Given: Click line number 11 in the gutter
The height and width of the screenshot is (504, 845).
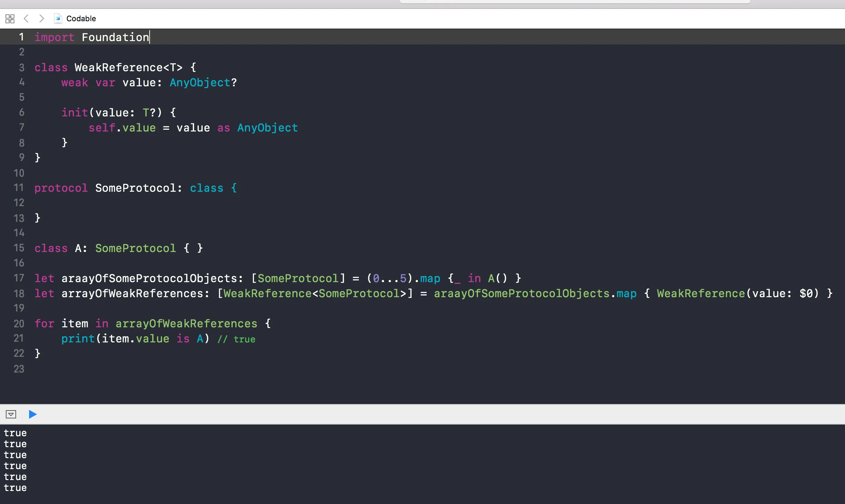Looking at the screenshot, I should click(x=19, y=188).
